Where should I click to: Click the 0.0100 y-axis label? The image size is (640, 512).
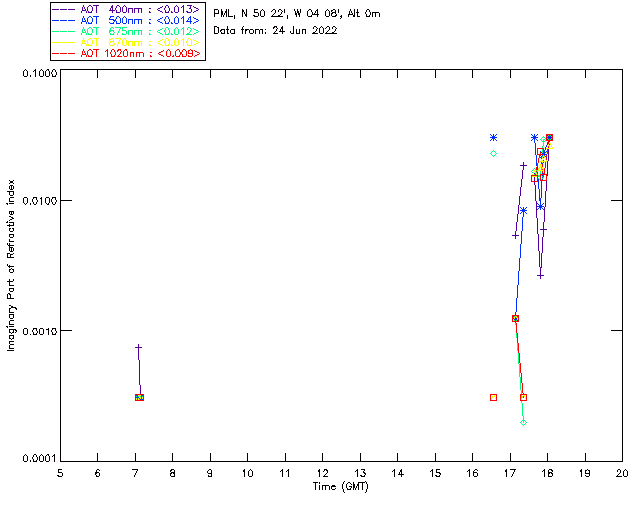pyautogui.click(x=39, y=201)
